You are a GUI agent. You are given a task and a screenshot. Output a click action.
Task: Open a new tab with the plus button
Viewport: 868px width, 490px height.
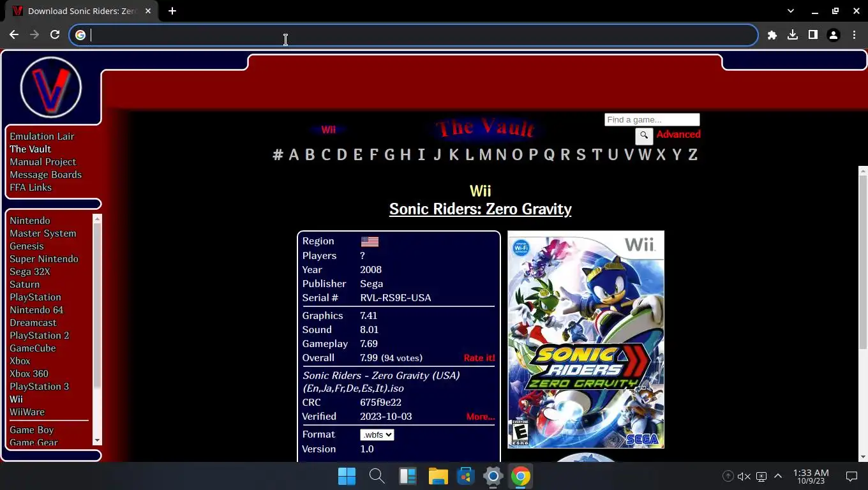coord(172,11)
